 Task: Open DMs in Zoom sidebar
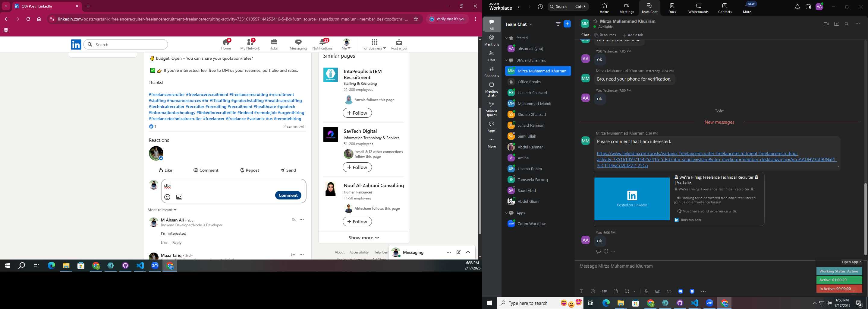pos(492,56)
